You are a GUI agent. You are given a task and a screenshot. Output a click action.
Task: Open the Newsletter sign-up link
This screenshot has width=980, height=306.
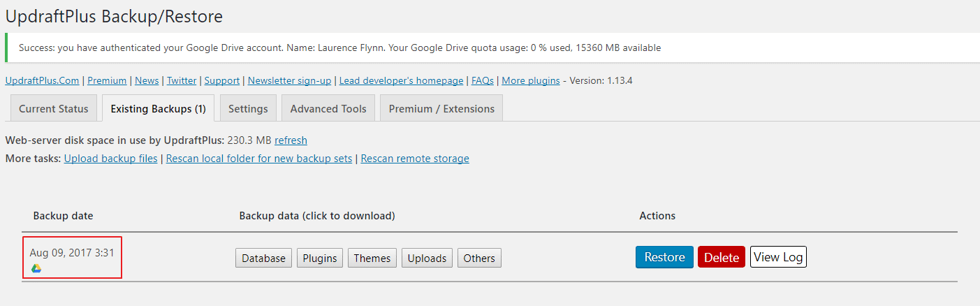(x=289, y=80)
